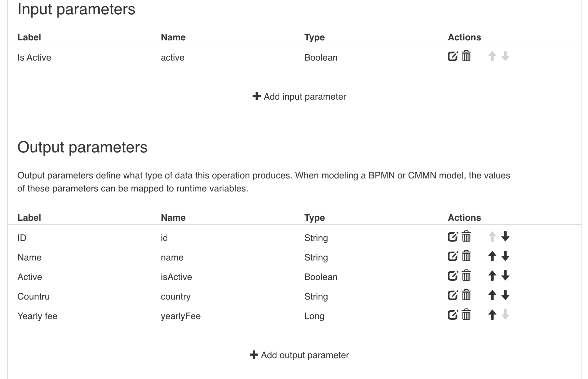Screen dimensions: 588x379
Task: Move the Name output parameter down
Action: [505, 256]
